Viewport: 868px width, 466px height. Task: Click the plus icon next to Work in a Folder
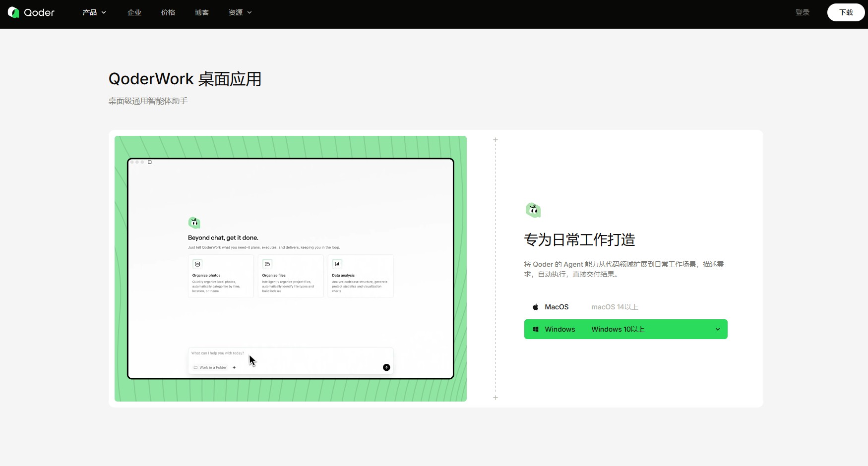pyautogui.click(x=234, y=367)
